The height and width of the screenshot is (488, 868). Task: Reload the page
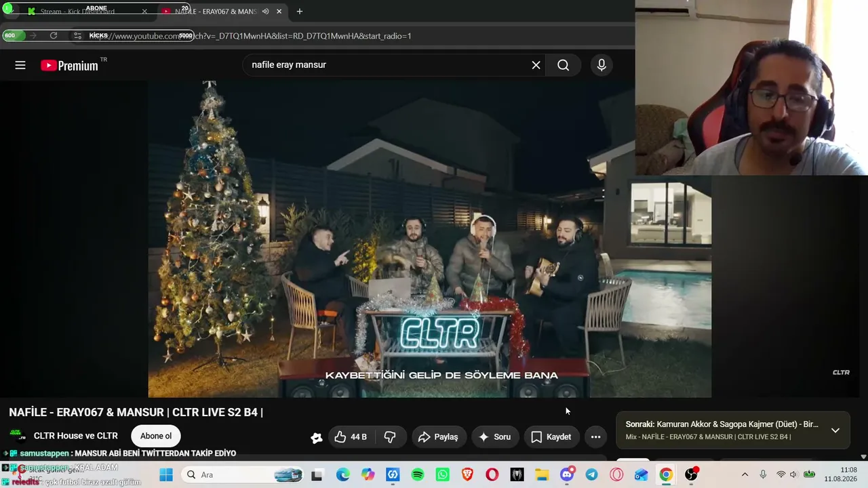[54, 36]
